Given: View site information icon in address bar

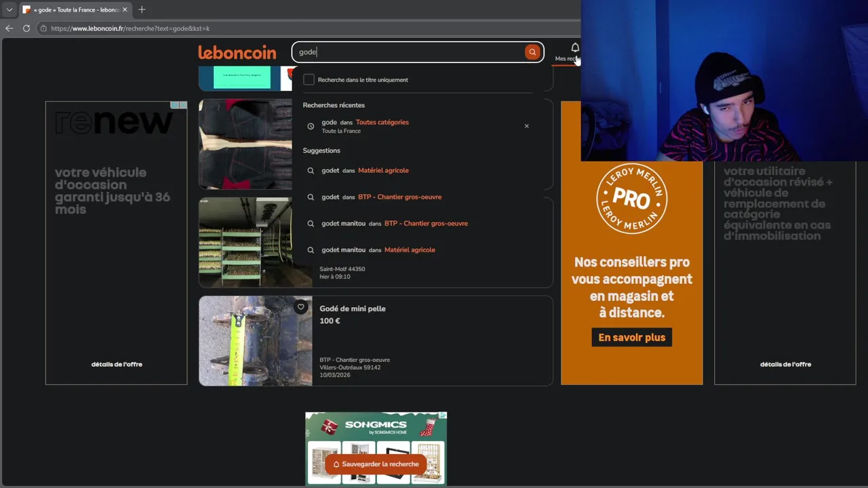Looking at the screenshot, I should click(43, 28).
